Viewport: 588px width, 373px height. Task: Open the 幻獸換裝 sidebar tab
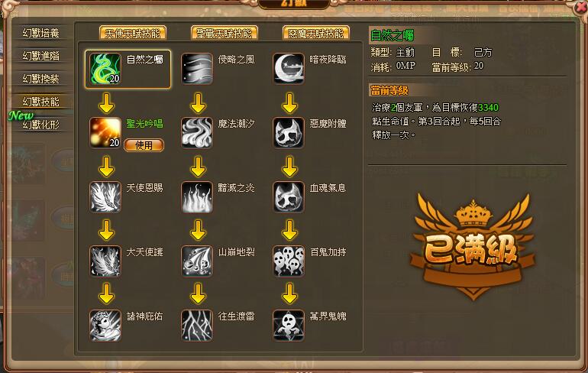(x=41, y=79)
